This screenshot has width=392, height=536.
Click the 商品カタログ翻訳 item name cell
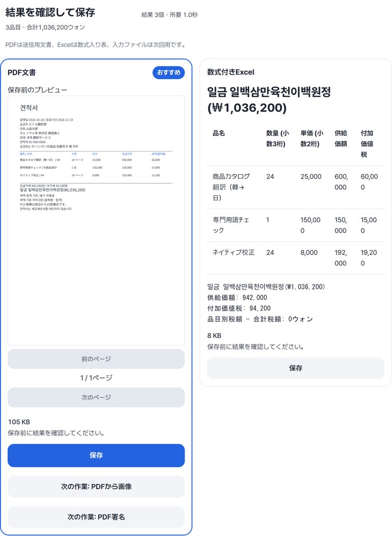[x=231, y=187]
